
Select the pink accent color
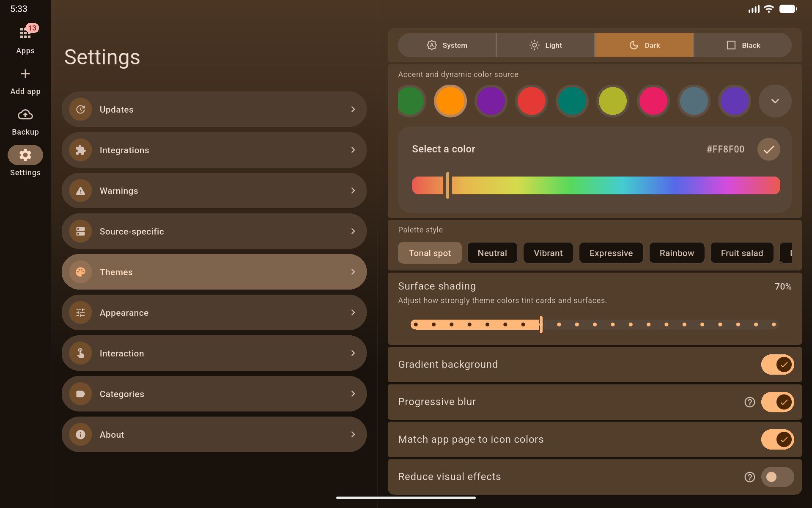click(653, 101)
